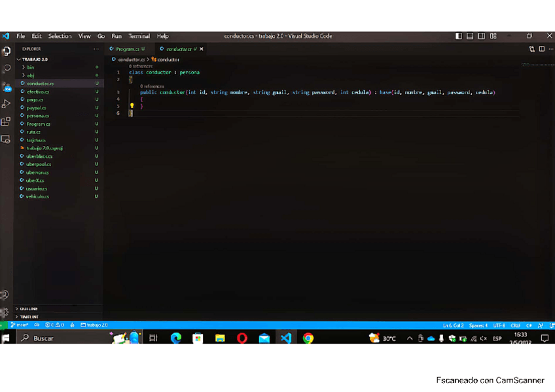
Task: Open the Search view in activity bar
Action: pyautogui.click(x=6, y=68)
